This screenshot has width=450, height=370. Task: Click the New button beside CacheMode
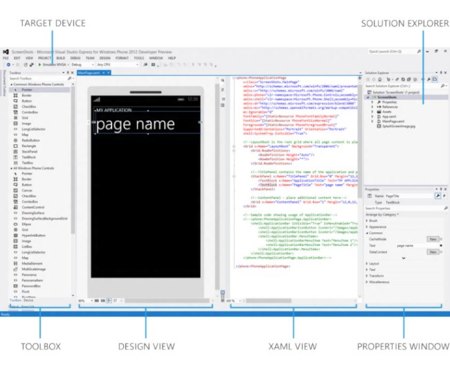coord(433,239)
